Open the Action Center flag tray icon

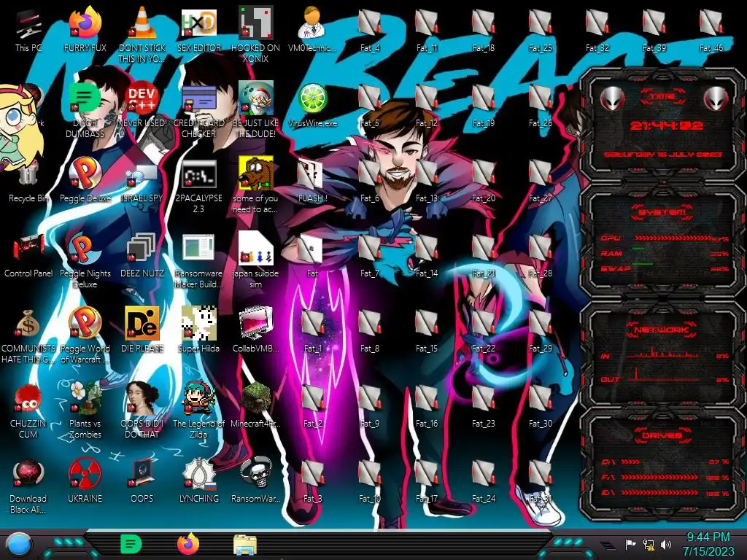click(631, 544)
